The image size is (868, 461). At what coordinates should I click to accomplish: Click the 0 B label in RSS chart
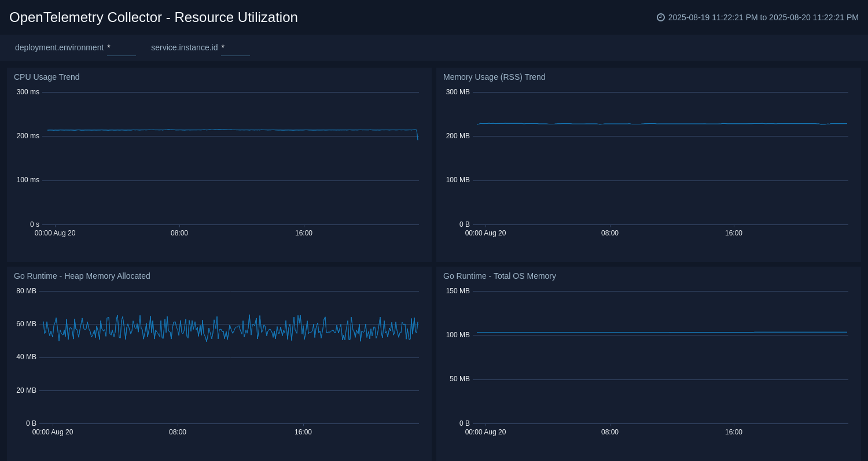click(x=465, y=224)
